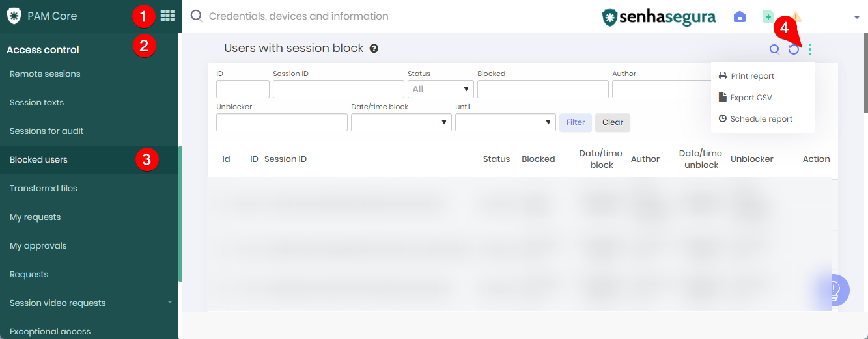Sort by the Status column header
The image size is (868, 339).
(496, 159)
